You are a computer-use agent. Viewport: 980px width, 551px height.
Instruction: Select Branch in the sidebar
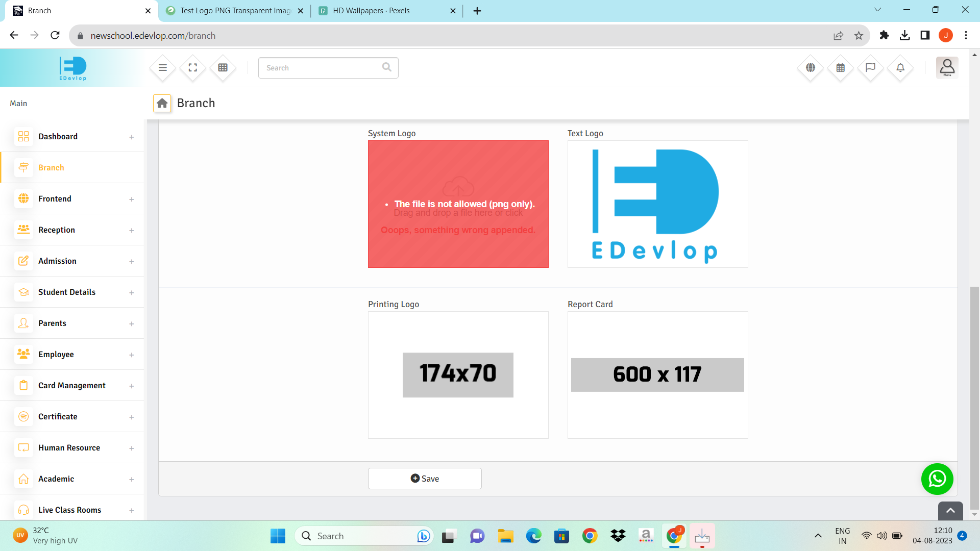coord(51,168)
